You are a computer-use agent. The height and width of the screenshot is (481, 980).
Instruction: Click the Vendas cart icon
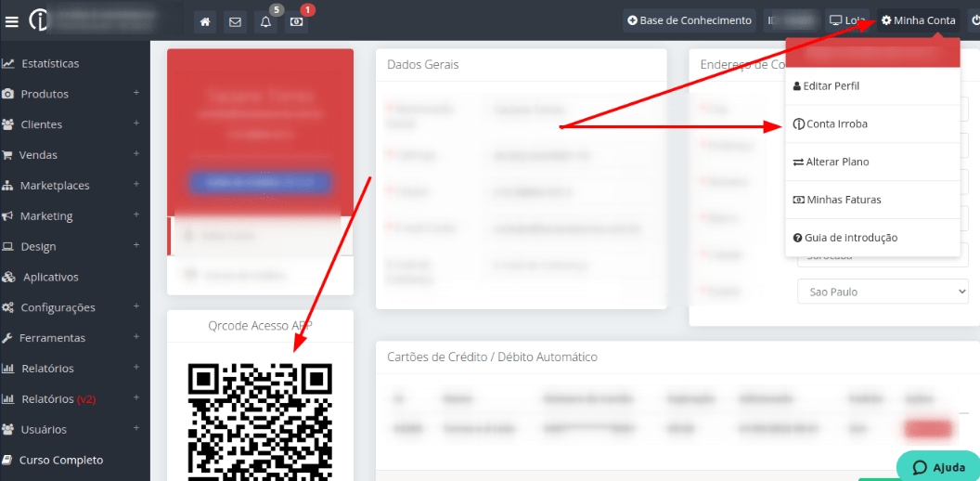pyautogui.click(x=7, y=155)
